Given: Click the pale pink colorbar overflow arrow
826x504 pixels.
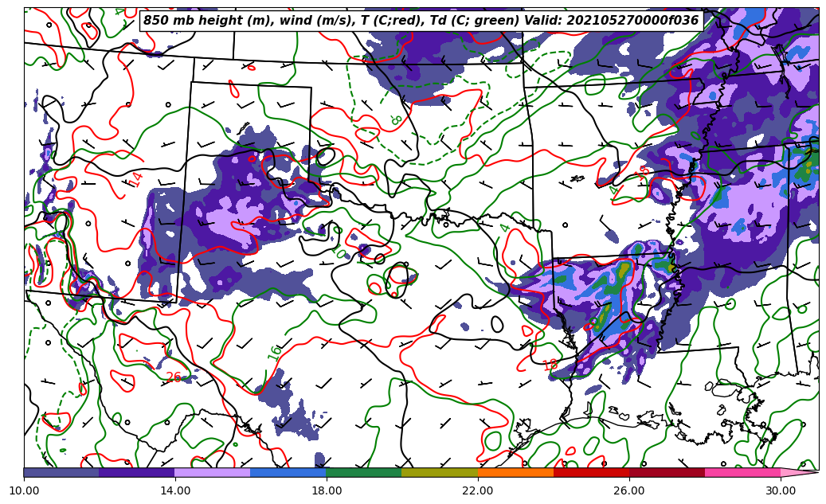Looking at the screenshot, I should 799,472.
